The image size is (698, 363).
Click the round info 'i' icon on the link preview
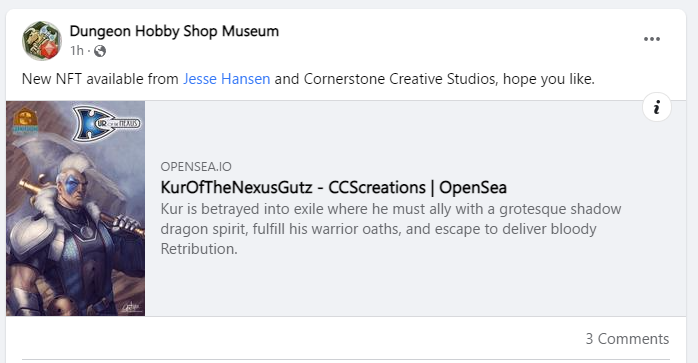tap(657, 107)
